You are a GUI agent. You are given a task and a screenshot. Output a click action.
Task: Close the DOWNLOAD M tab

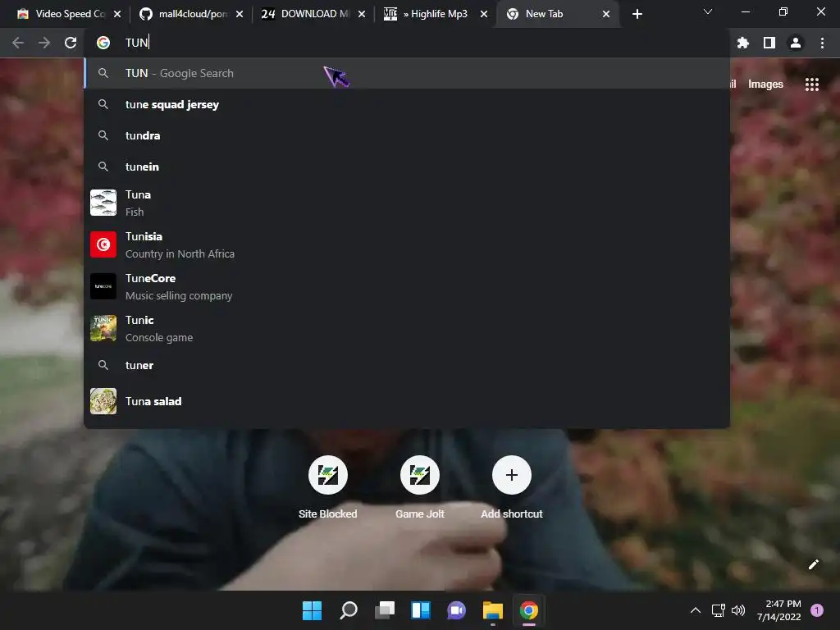click(362, 14)
